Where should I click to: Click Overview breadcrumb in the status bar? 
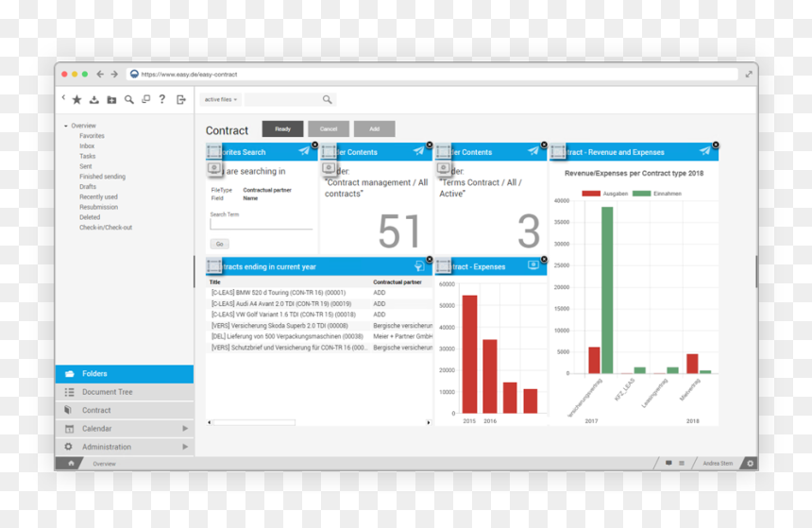coord(104,464)
